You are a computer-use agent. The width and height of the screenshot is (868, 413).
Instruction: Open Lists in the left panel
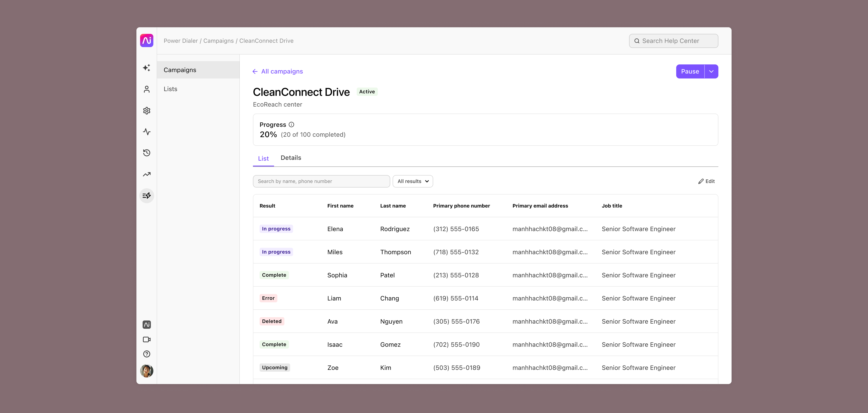click(x=170, y=89)
